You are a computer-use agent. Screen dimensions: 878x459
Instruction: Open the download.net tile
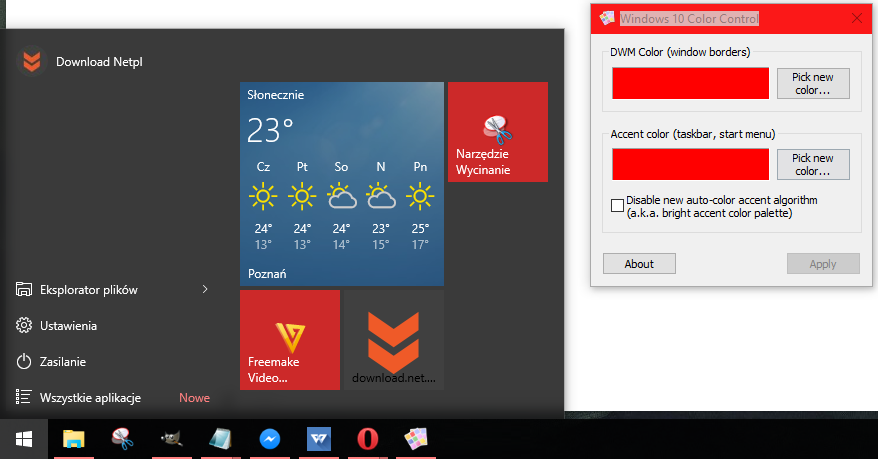coord(394,340)
